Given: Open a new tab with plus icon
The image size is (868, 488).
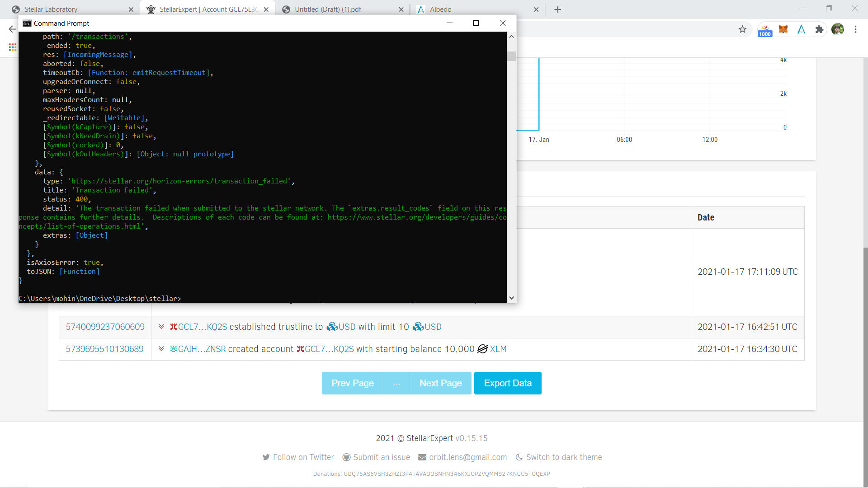Looking at the screenshot, I should [557, 9].
